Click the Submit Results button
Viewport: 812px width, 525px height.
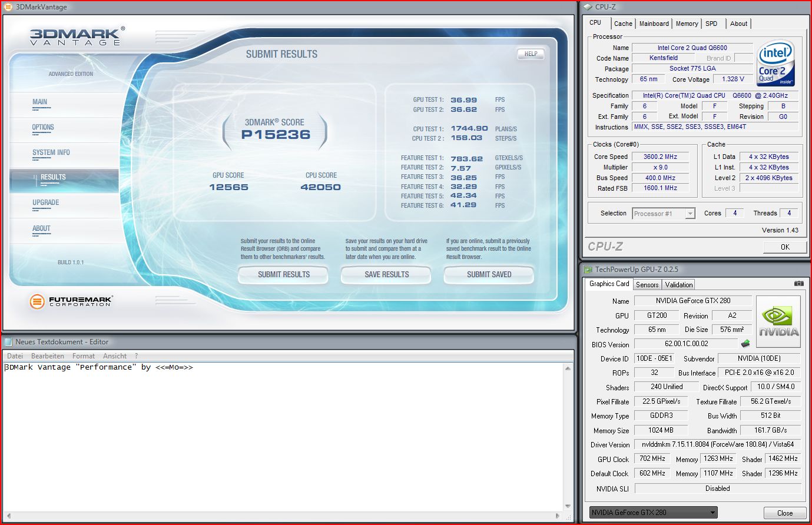(284, 274)
